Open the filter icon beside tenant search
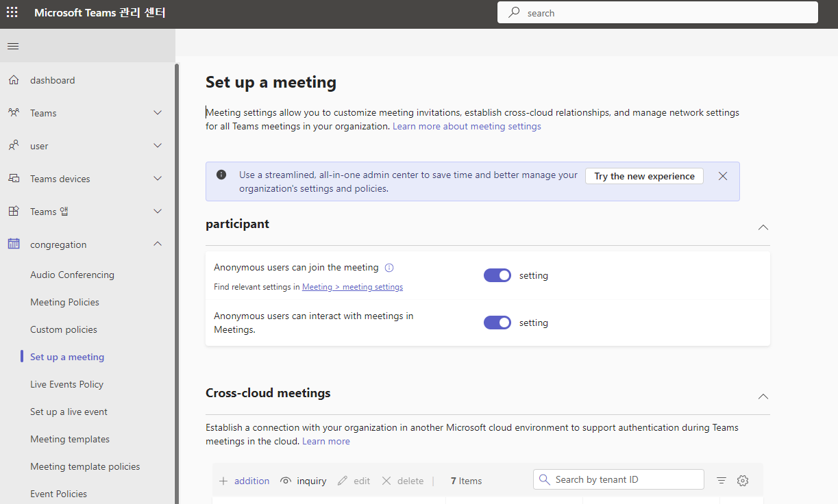The width and height of the screenshot is (838, 504). (722, 481)
